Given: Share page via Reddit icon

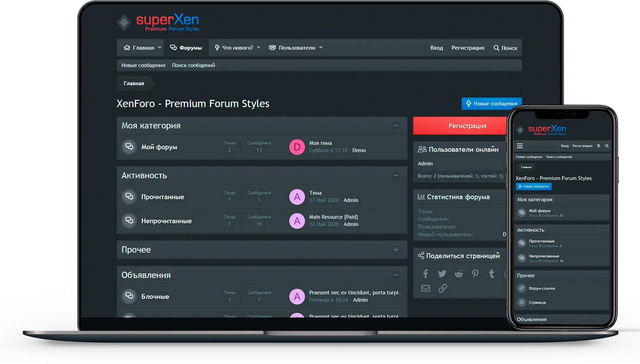Looking at the screenshot, I should 459,274.
